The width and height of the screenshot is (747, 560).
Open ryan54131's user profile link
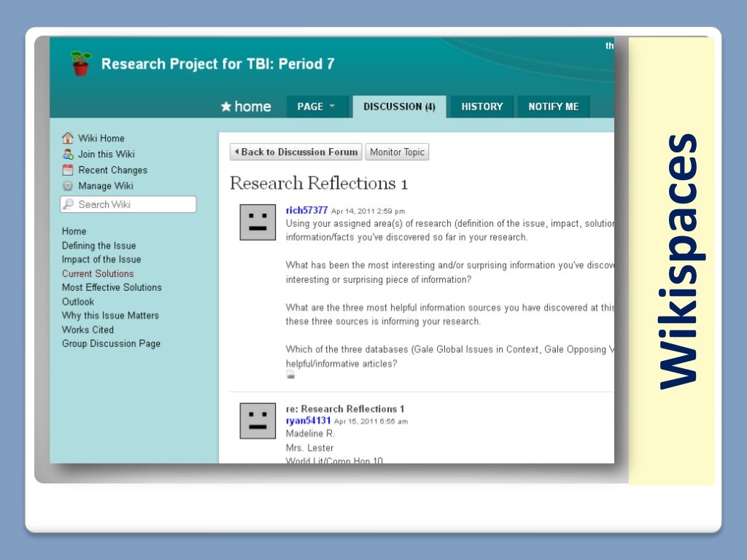click(x=308, y=421)
